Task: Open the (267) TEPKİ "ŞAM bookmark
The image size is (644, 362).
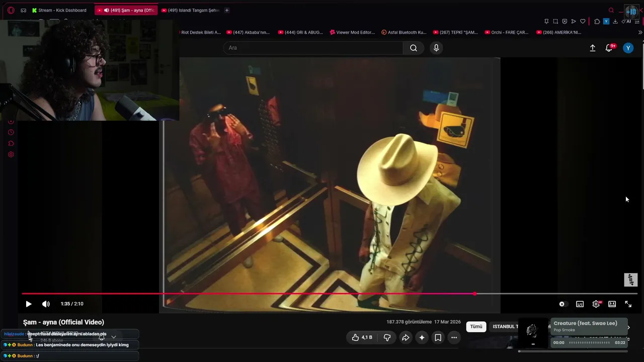Action: (455, 32)
